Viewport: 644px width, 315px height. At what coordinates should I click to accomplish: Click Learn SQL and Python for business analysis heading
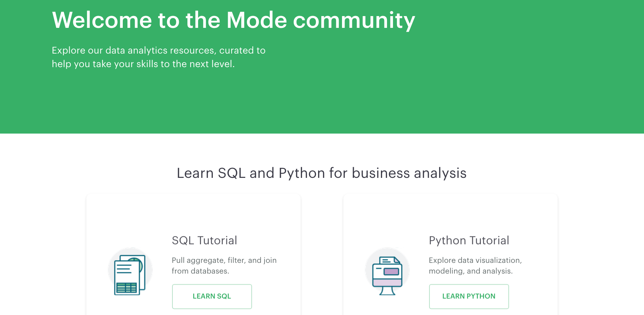point(322,173)
